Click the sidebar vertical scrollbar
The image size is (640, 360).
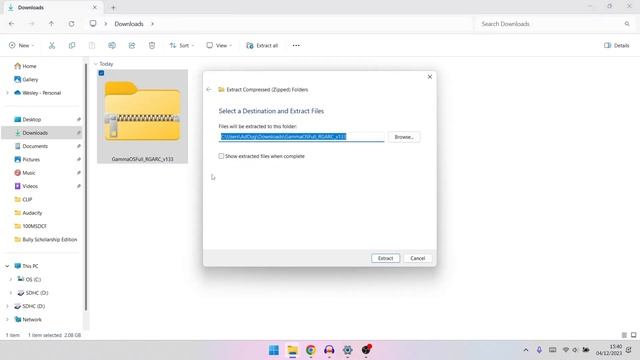tap(86, 188)
